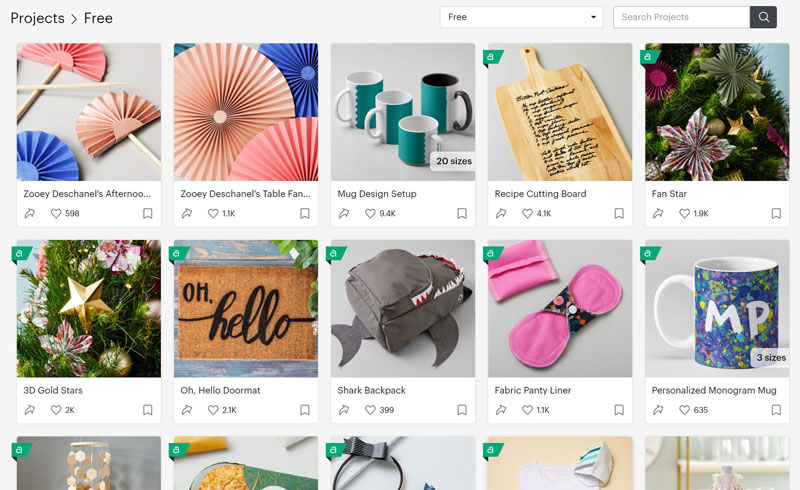Bookmark Zooey Deschanel's Table Fan project
Viewport: 800px width, 490px height.
click(x=305, y=213)
